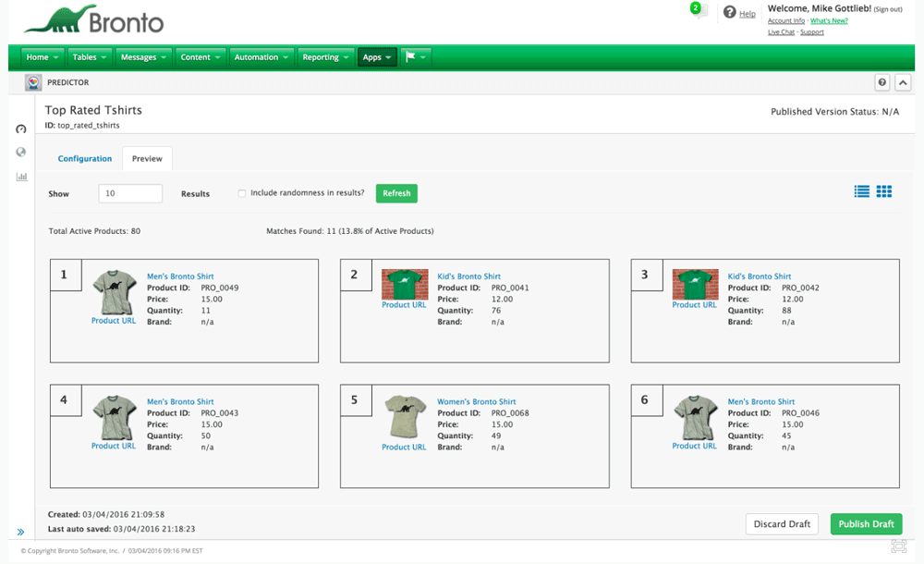This screenshot has height=564, width=924.
Task: Open the notifications chat bubble icon
Action: [x=699, y=10]
